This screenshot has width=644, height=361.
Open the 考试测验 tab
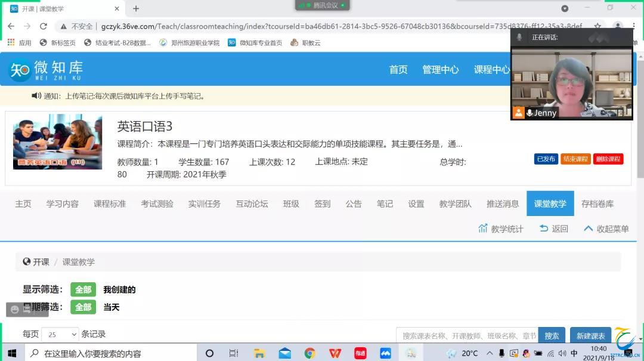tap(157, 203)
